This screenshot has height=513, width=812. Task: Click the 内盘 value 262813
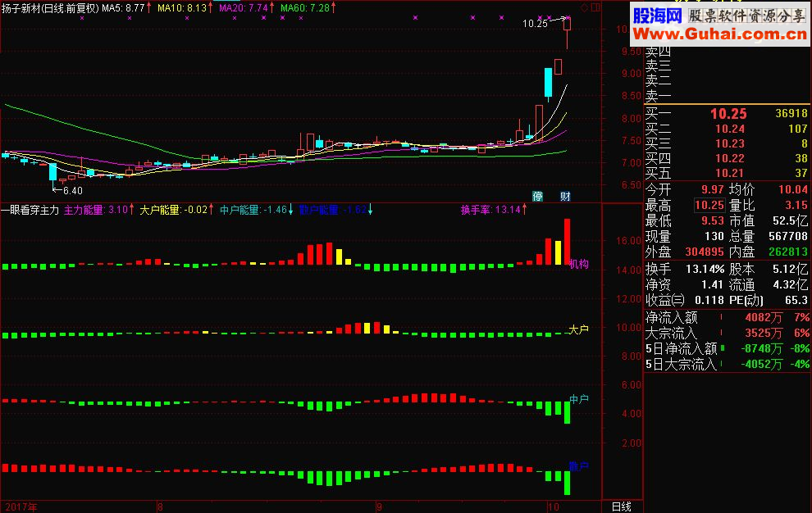[788, 252]
